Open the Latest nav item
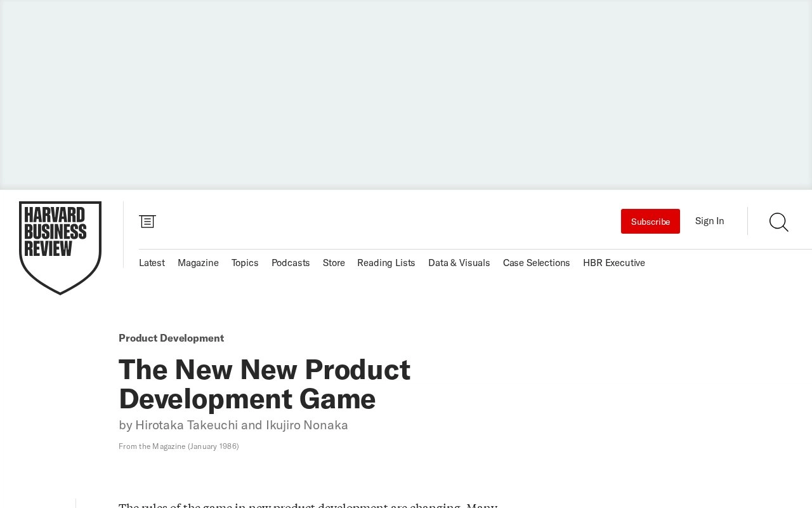Viewport: 812px width, 508px height. pyautogui.click(x=152, y=263)
